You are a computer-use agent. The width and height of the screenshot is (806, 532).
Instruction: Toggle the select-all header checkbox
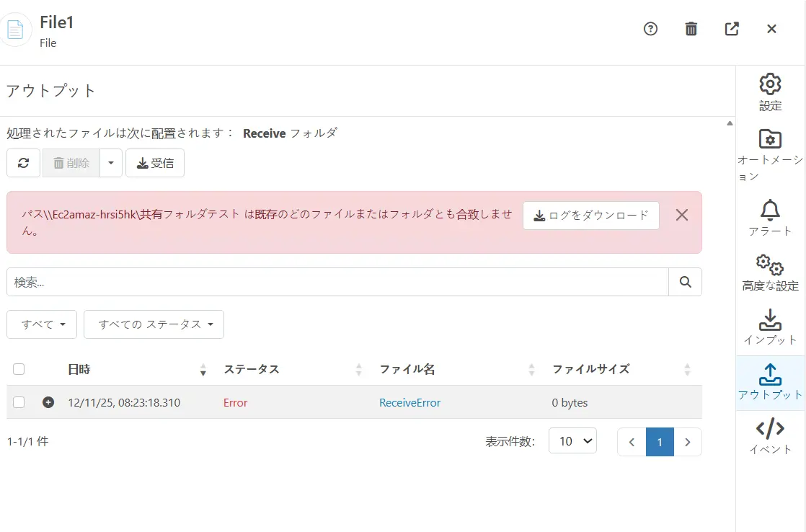[19, 369]
